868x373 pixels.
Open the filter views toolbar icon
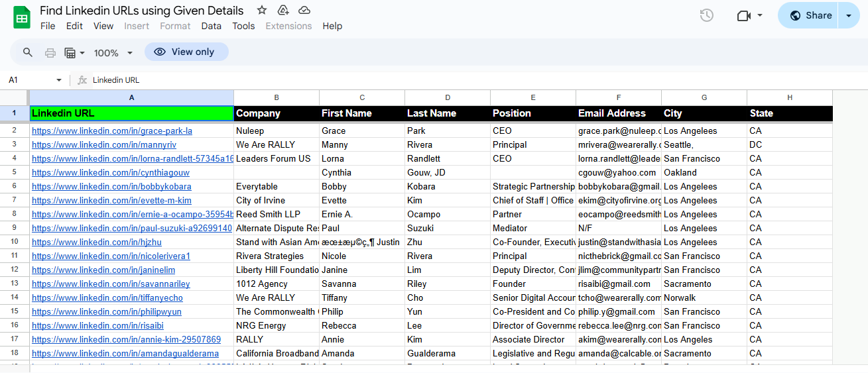pos(70,52)
